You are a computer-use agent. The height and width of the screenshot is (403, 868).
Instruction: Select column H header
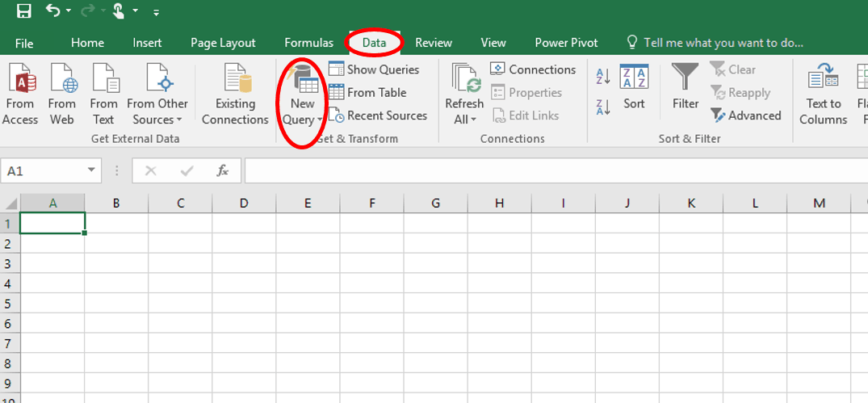coord(499,204)
